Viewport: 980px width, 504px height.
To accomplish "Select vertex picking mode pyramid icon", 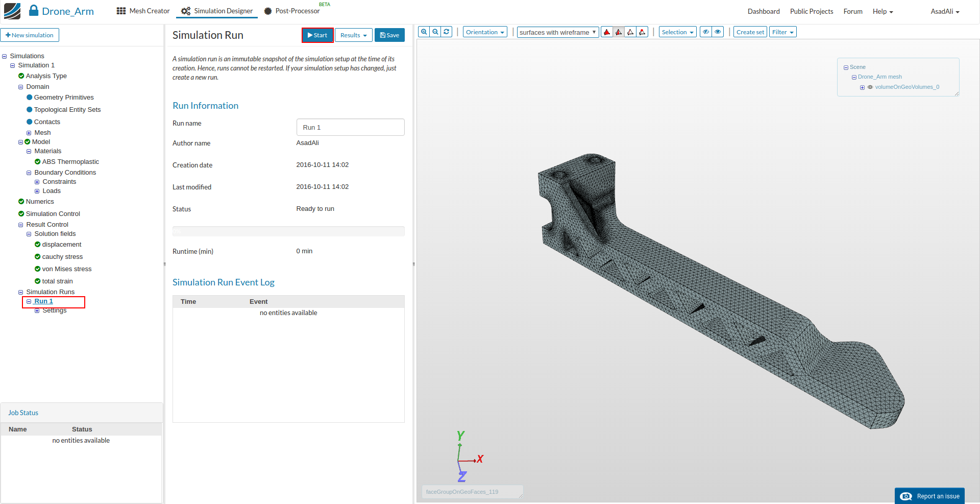I will point(642,32).
